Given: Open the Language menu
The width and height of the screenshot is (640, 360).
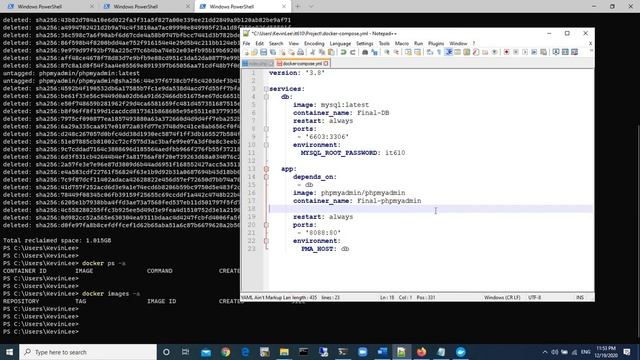Looking at the screenshot, I should click(340, 43).
